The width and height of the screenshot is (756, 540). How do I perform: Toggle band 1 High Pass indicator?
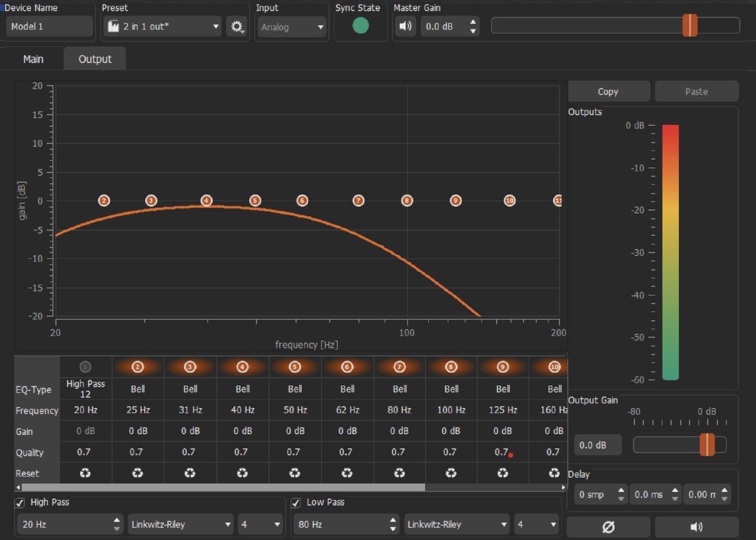pos(86,367)
